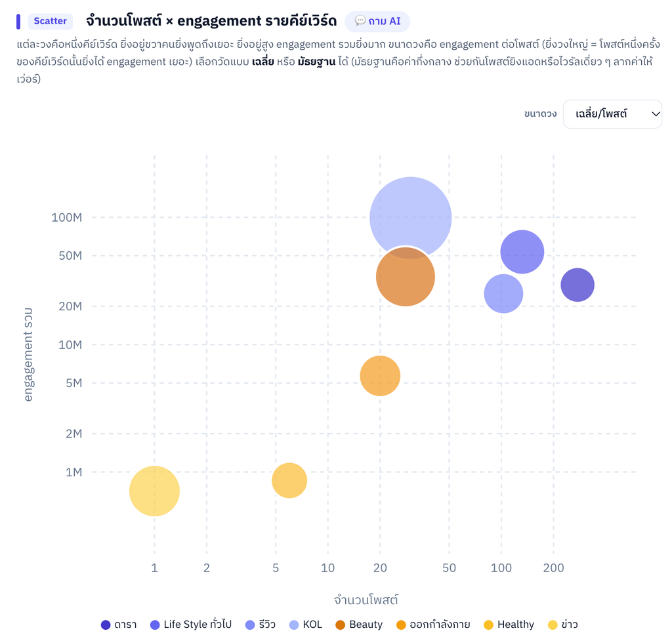Toggle the ดารา legend item
Screen dimensions: 672x639
pos(119,625)
